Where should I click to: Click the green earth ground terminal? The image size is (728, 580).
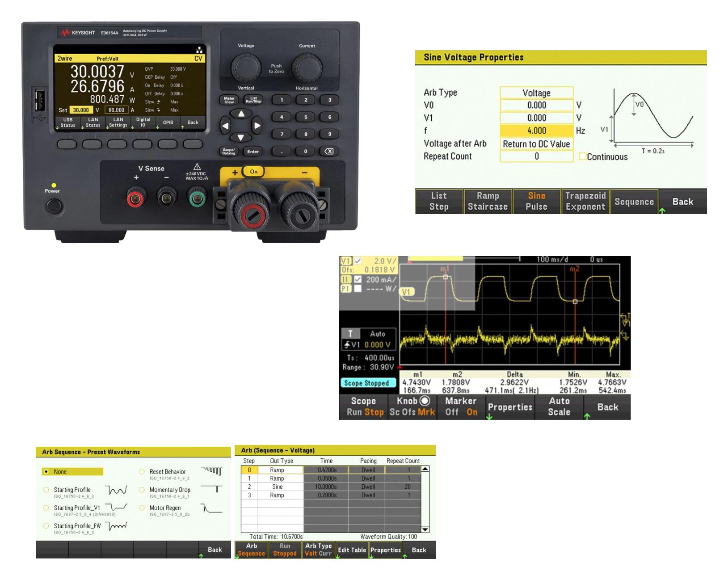pos(197,197)
